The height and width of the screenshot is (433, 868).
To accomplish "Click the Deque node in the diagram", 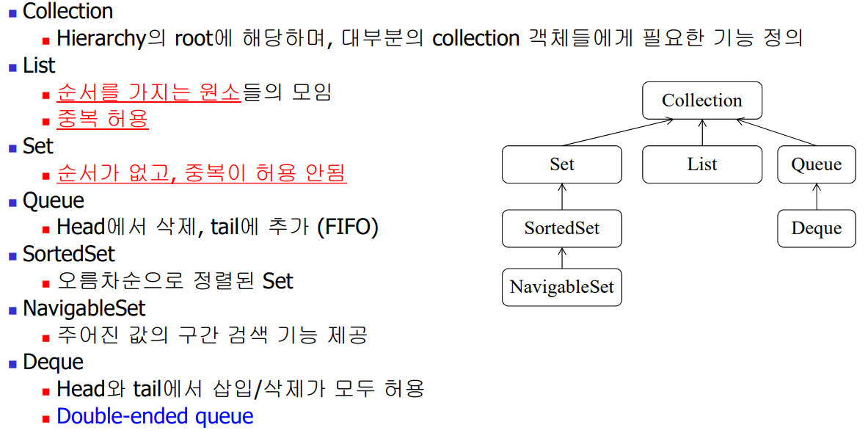I will tap(817, 228).
